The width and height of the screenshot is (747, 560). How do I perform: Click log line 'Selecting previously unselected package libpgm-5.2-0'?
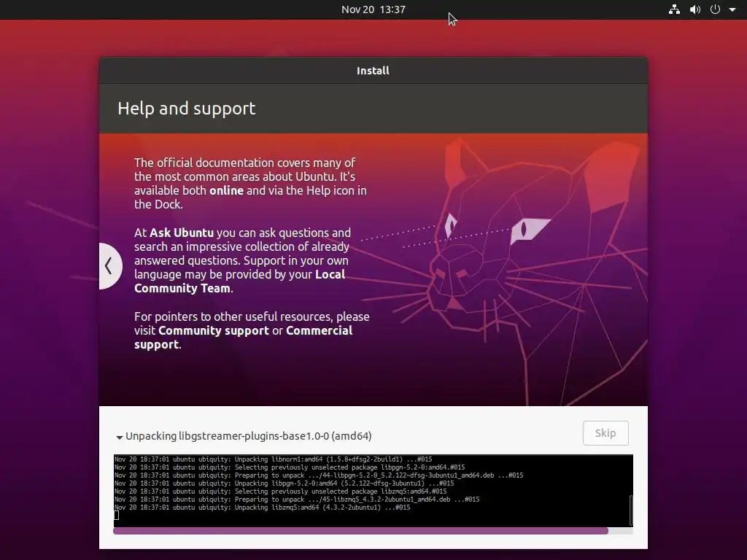[290, 467]
